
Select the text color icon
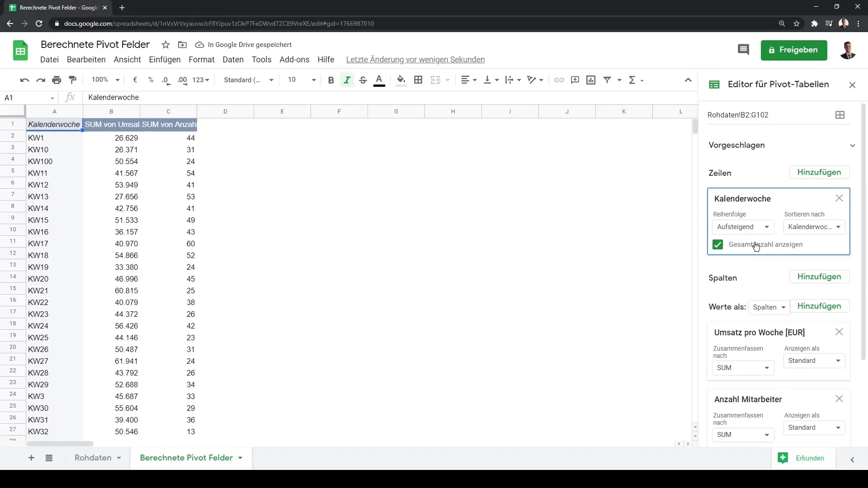(x=380, y=80)
